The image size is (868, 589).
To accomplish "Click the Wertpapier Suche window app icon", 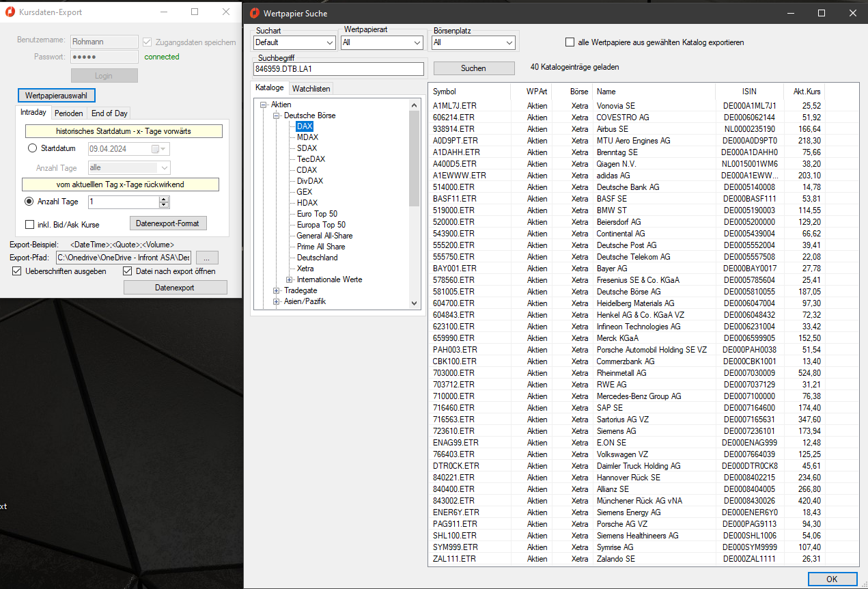I will (255, 13).
